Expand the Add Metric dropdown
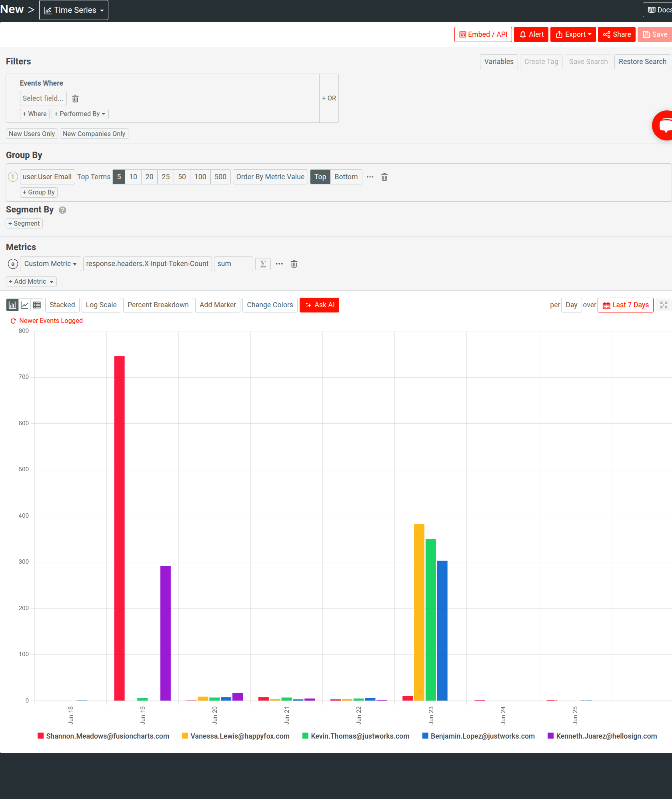Screen dimensions: 672x799 coord(31,281)
